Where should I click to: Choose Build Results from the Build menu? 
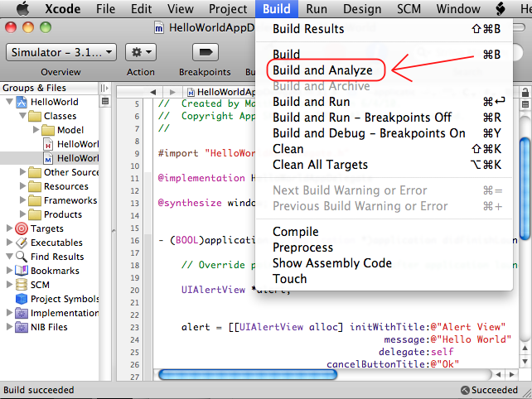384,29
